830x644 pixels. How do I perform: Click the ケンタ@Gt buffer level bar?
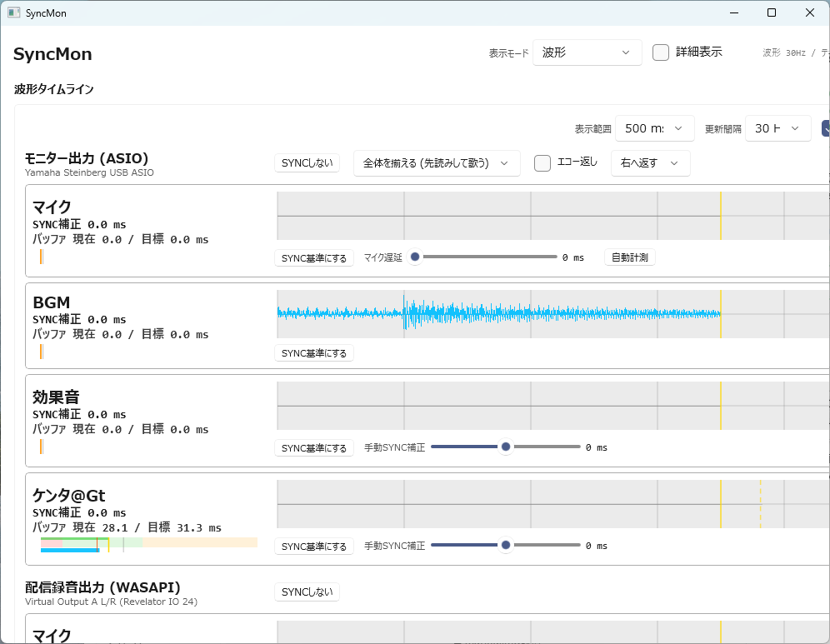point(149,545)
